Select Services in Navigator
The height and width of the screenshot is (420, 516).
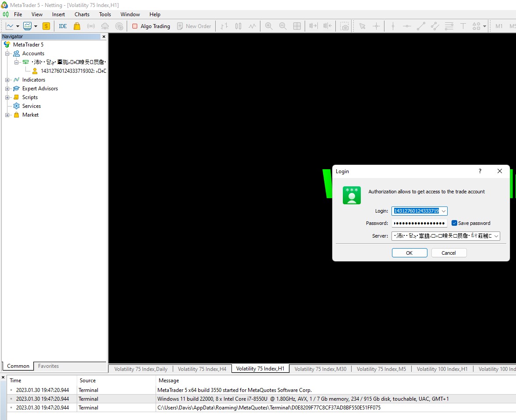click(x=32, y=106)
